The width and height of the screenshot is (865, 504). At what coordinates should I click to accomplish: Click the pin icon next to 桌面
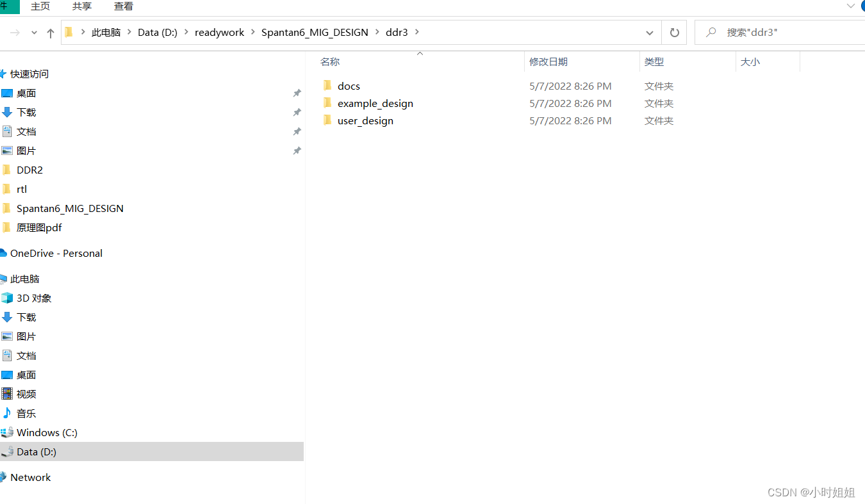point(297,93)
